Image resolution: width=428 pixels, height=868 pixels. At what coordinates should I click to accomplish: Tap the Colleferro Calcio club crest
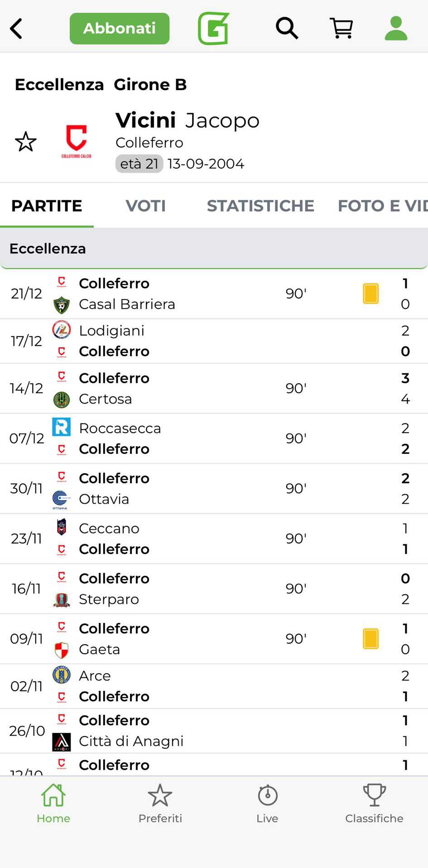pyautogui.click(x=77, y=141)
